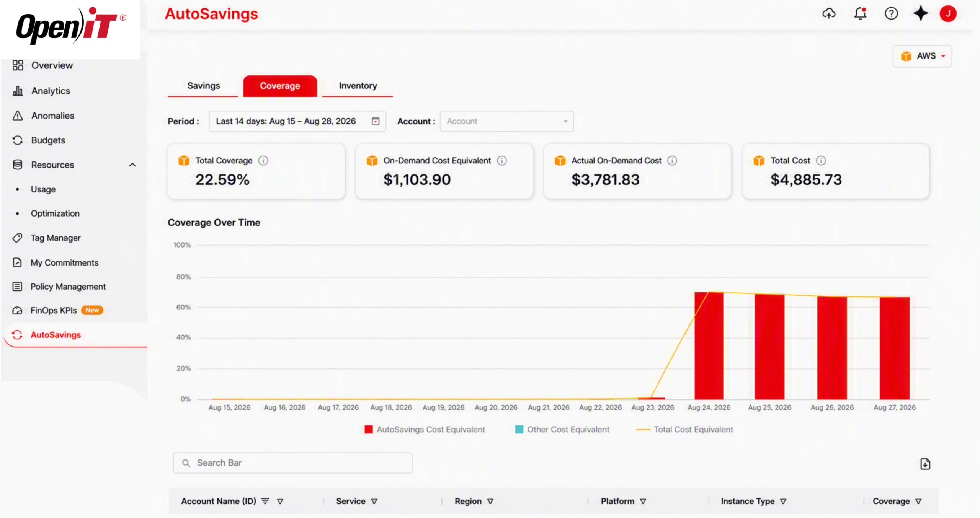Open the AWS provider dropdown

tap(922, 56)
